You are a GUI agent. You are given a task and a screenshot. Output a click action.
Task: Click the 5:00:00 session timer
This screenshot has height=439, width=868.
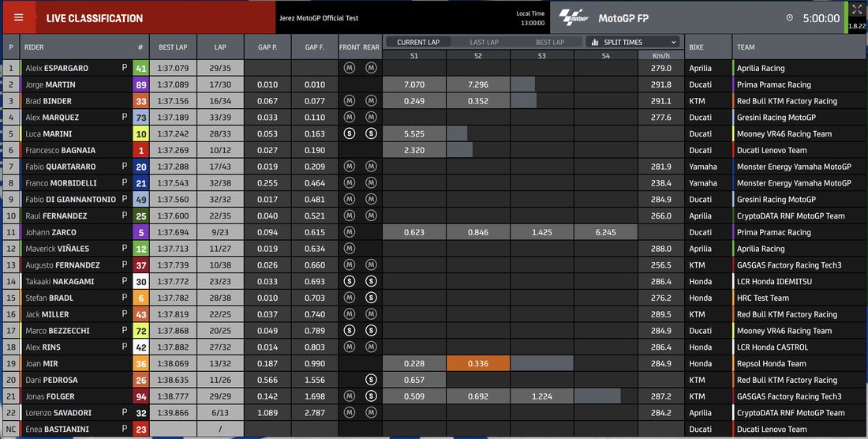pos(821,18)
